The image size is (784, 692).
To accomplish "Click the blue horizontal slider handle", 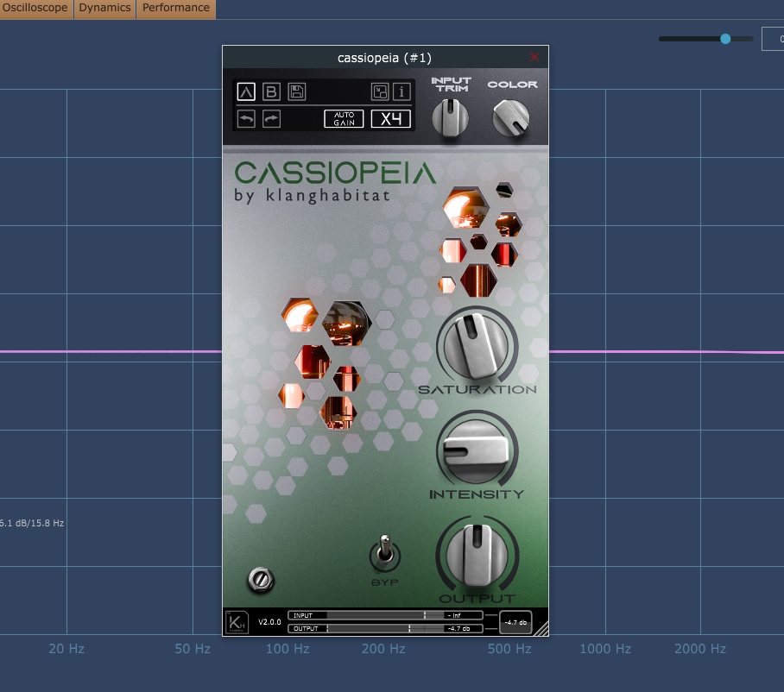I will pos(725,39).
